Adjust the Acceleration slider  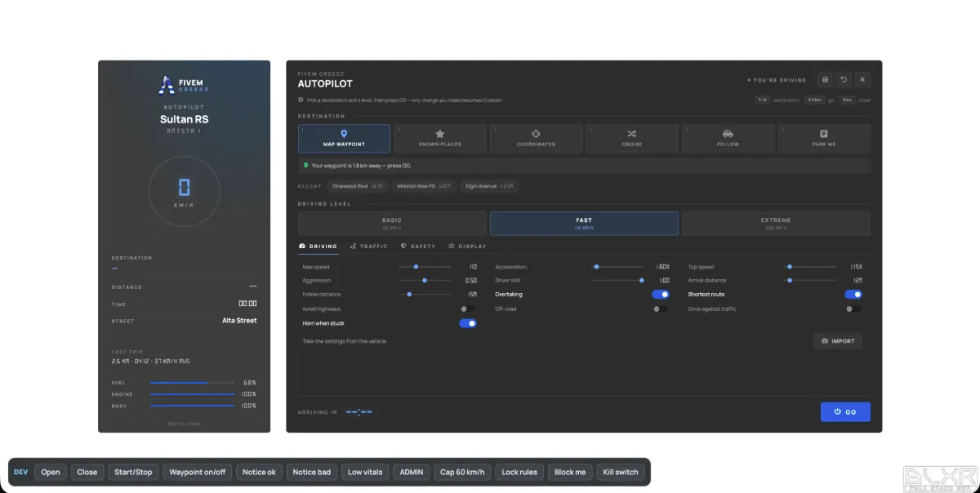point(617,266)
